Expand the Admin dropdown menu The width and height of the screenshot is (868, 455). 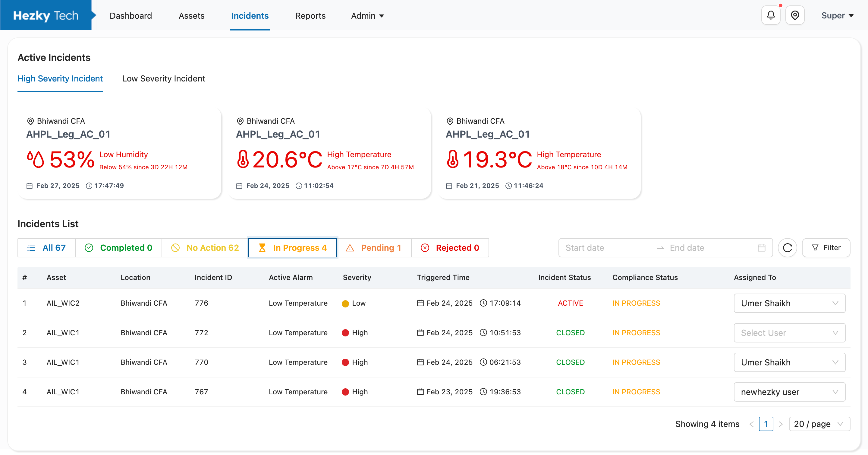click(367, 16)
